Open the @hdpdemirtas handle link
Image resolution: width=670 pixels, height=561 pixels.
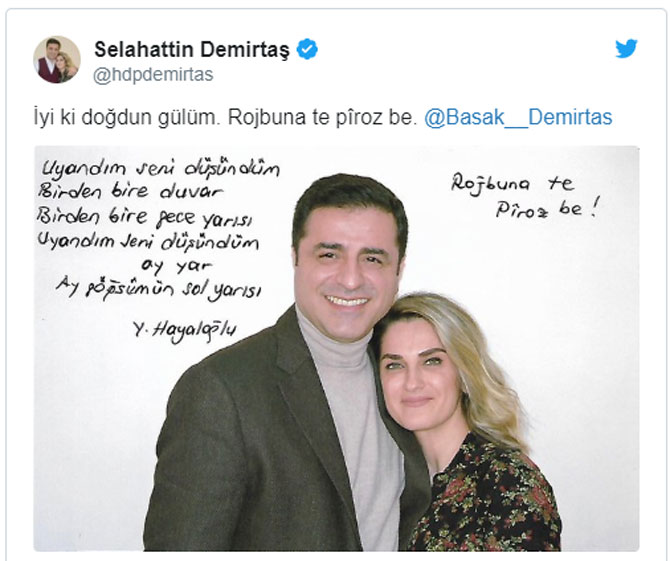coord(153,75)
